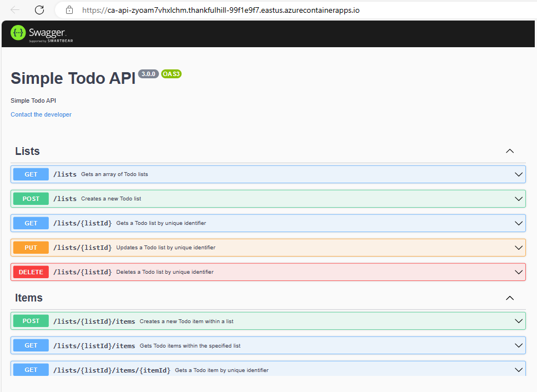Expand DELETE /lists/{listId} using its arrow
Screen dimensions: 537x392
tap(519, 272)
